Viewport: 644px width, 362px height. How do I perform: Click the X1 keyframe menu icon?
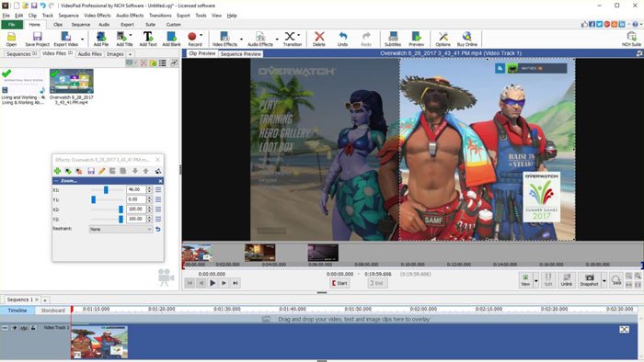click(158, 190)
